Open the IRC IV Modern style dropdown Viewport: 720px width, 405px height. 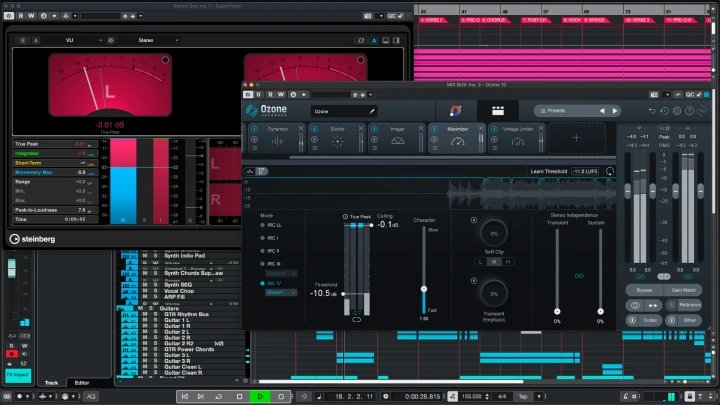click(281, 292)
